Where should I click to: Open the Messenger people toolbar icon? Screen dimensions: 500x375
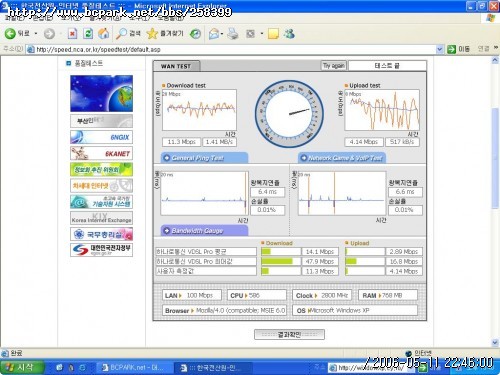[289, 34]
